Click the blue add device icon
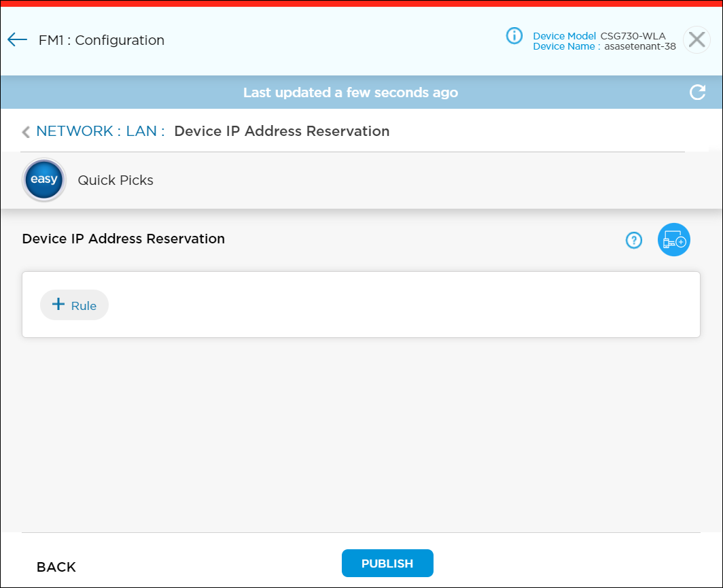 tap(673, 240)
